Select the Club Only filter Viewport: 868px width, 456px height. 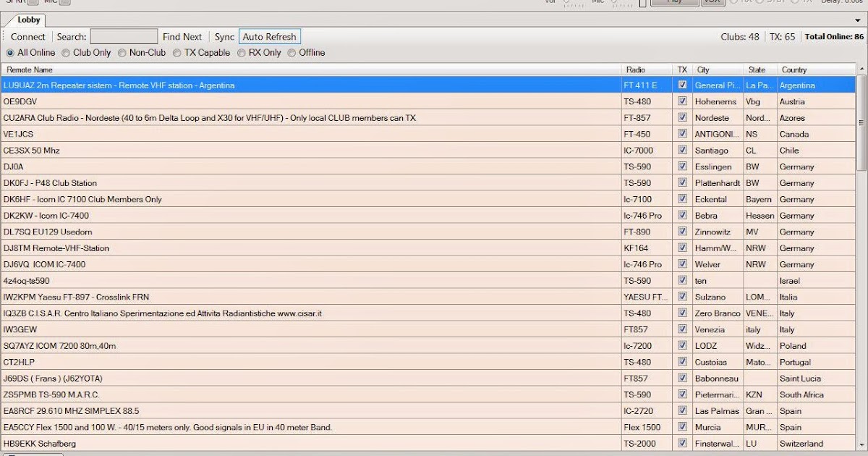(67, 52)
